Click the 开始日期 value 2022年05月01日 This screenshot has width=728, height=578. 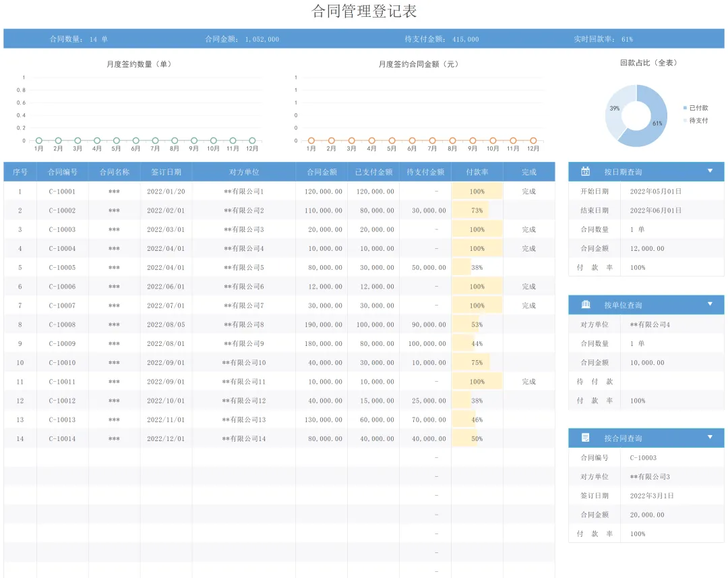point(656,192)
